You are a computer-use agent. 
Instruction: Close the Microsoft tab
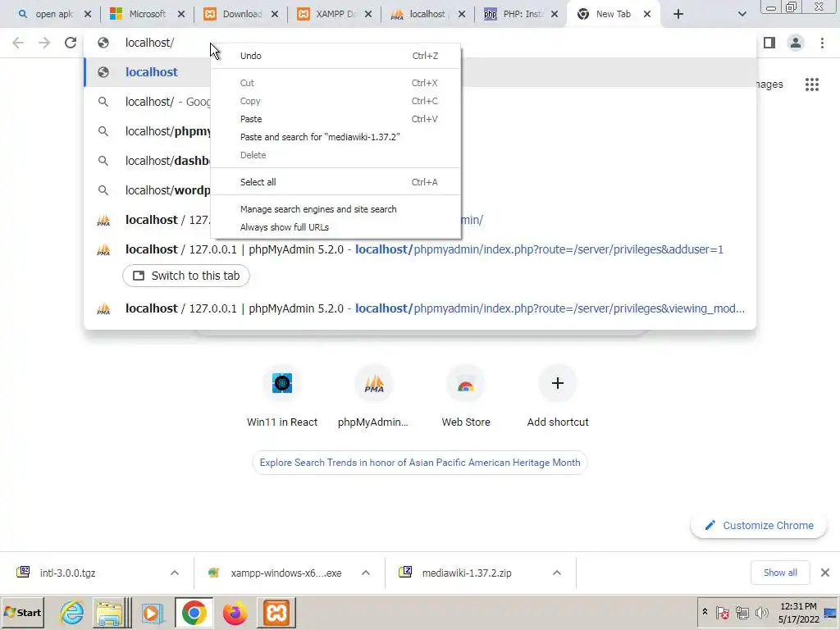[181, 15]
